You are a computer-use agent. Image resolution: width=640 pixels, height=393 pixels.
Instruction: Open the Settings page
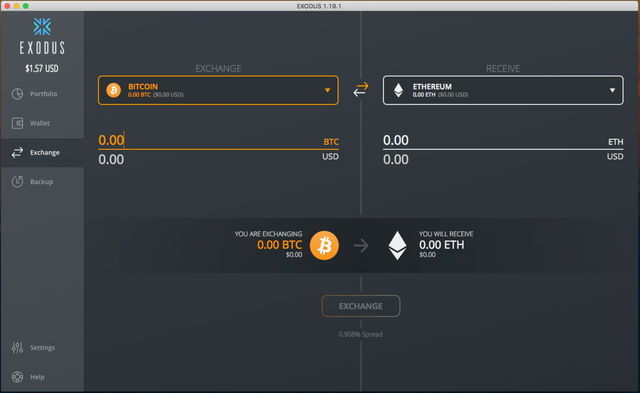tap(42, 347)
